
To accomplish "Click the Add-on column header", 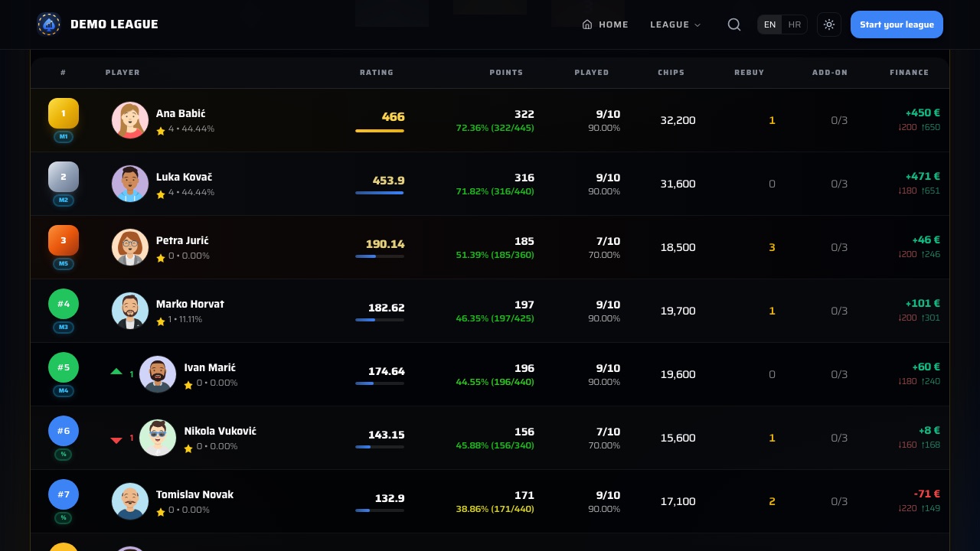I will point(830,73).
